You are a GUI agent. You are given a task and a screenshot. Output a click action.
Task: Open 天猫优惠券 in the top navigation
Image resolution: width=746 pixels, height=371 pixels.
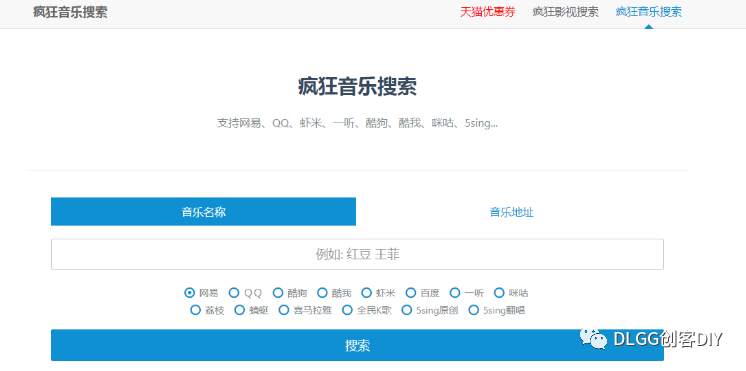(x=487, y=12)
